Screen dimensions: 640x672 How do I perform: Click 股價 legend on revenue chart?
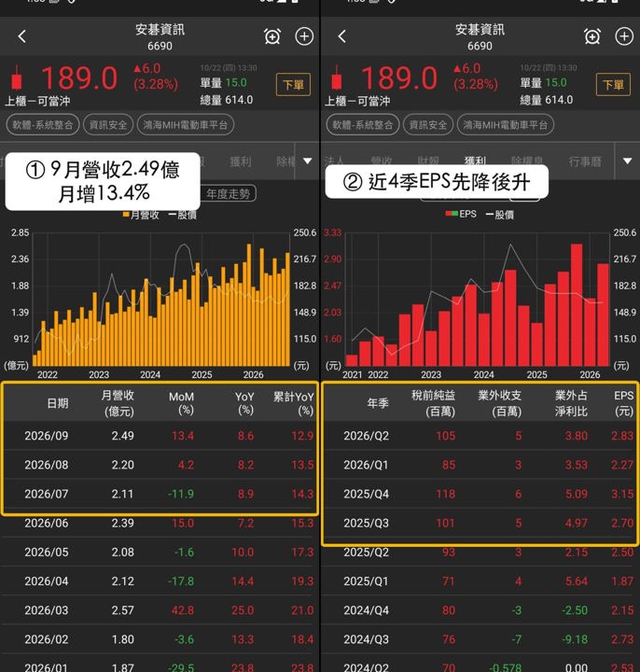[183, 215]
